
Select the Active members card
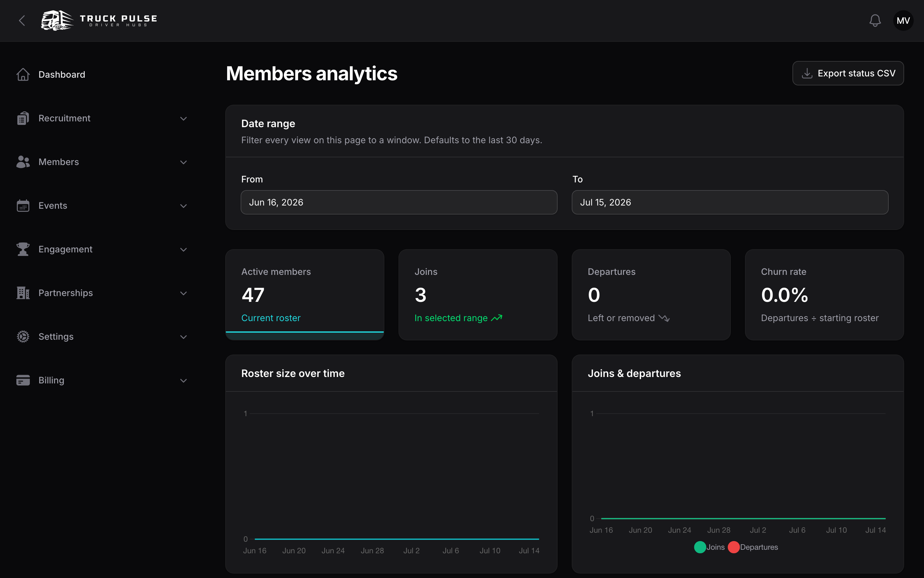[304, 295]
